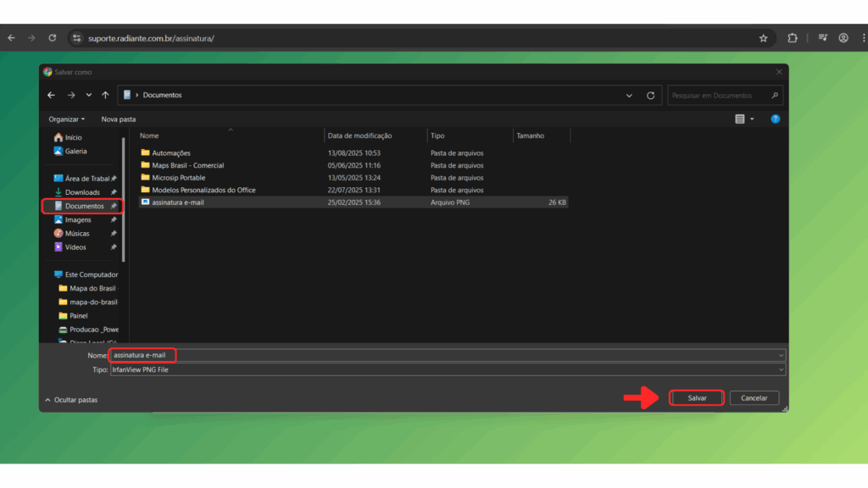Select the assinatura e-mail PNG file
Image resolution: width=868 pixels, height=488 pixels.
tap(178, 202)
